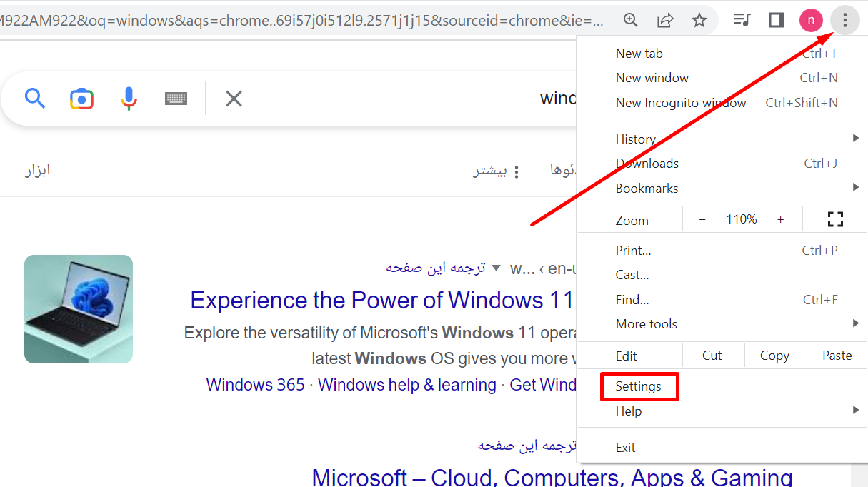Viewport: 868px width, 487px height.
Task: Increase zoom with the plus button
Action: click(780, 220)
